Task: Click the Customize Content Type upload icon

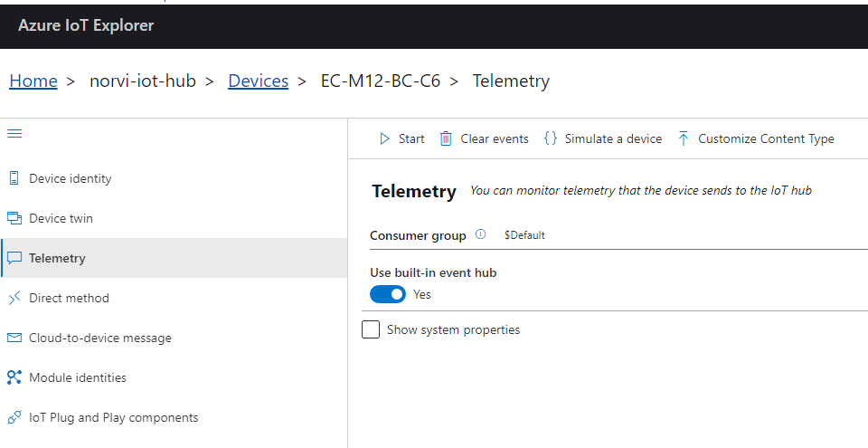Action: coord(684,138)
